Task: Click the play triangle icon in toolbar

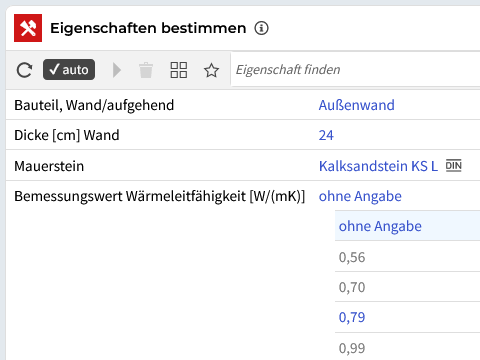Action: (117, 70)
